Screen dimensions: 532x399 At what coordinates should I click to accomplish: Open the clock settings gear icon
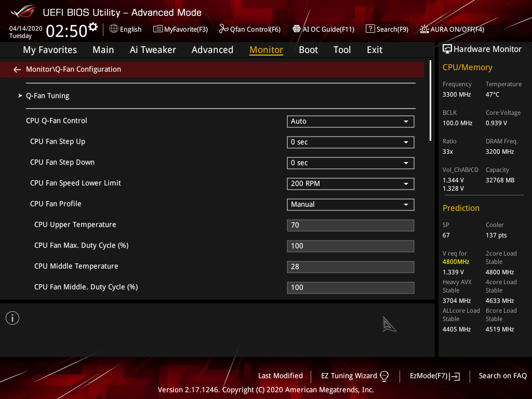click(x=92, y=27)
